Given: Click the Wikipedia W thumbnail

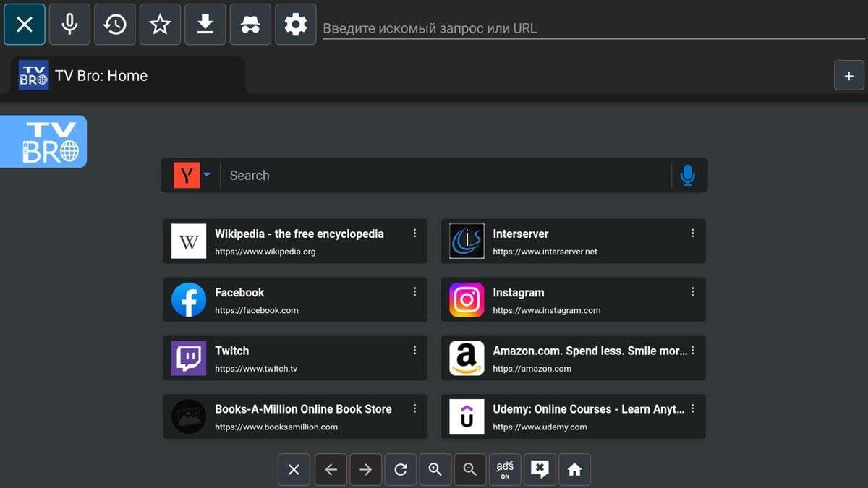Looking at the screenshot, I should (189, 241).
